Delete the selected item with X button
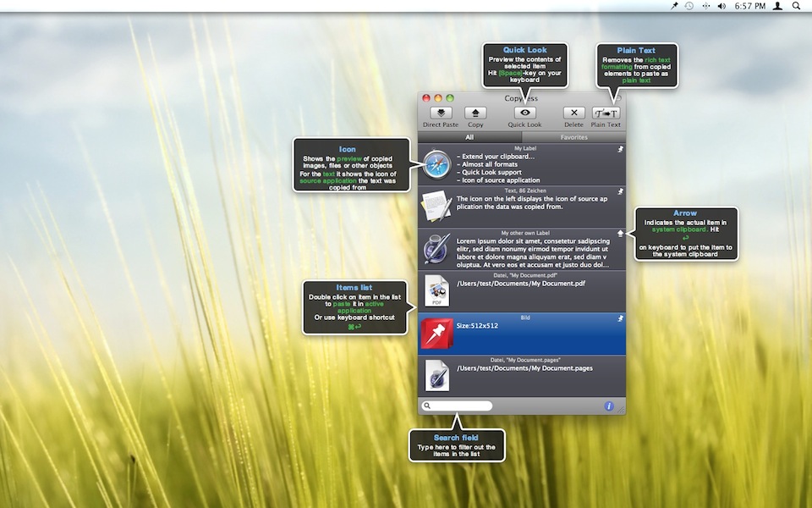The image size is (812, 508). [x=573, y=113]
